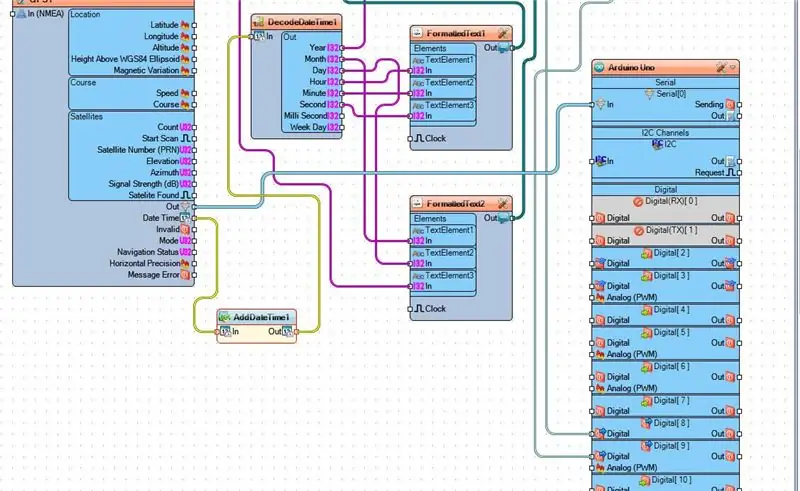The image size is (800, 491).
Task: Select the Arduino Uno component title
Action: [x=631, y=67]
